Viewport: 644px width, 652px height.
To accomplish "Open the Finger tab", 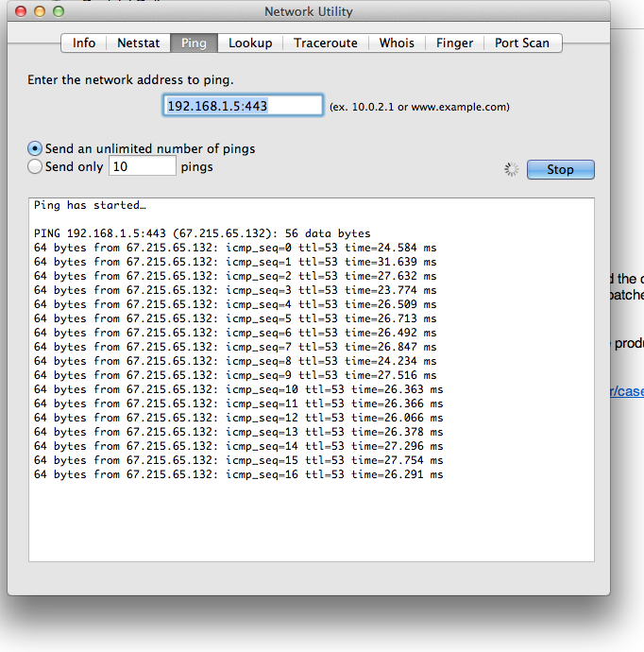I will 454,43.
